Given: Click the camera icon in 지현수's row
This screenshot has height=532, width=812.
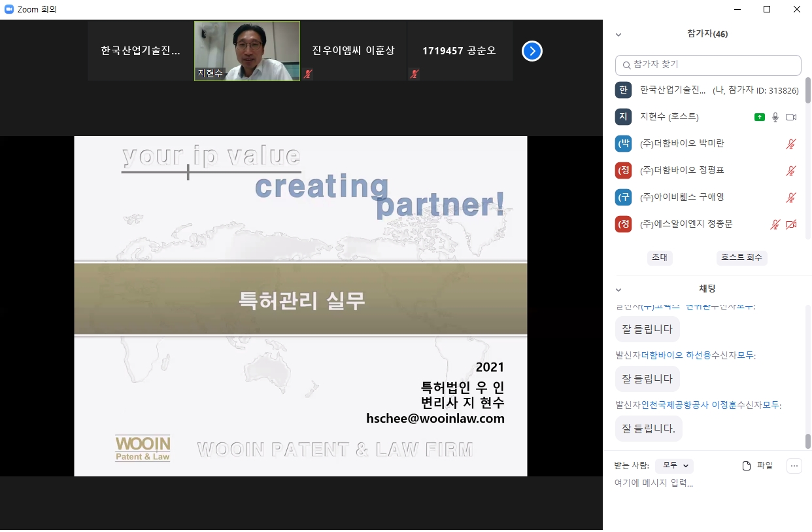Looking at the screenshot, I should 791,117.
